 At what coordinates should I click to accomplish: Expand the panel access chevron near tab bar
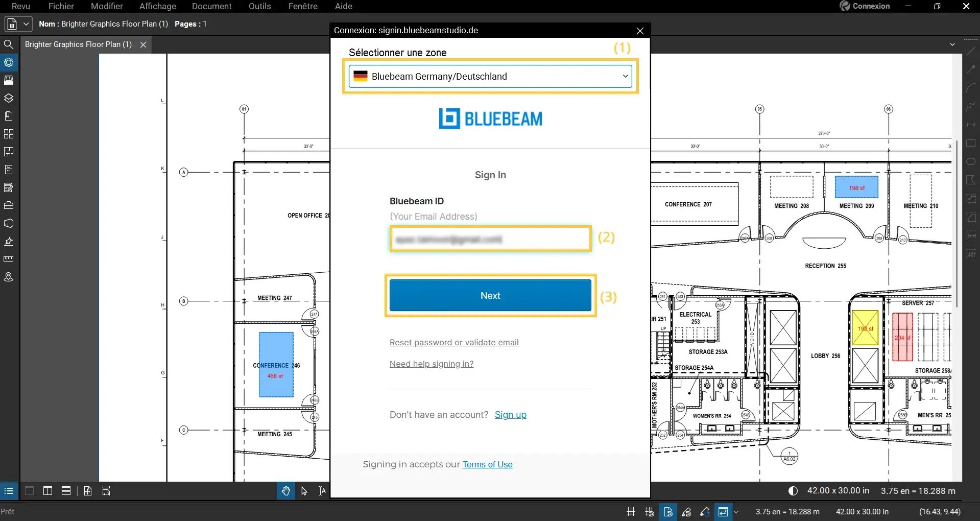pyautogui.click(x=952, y=44)
